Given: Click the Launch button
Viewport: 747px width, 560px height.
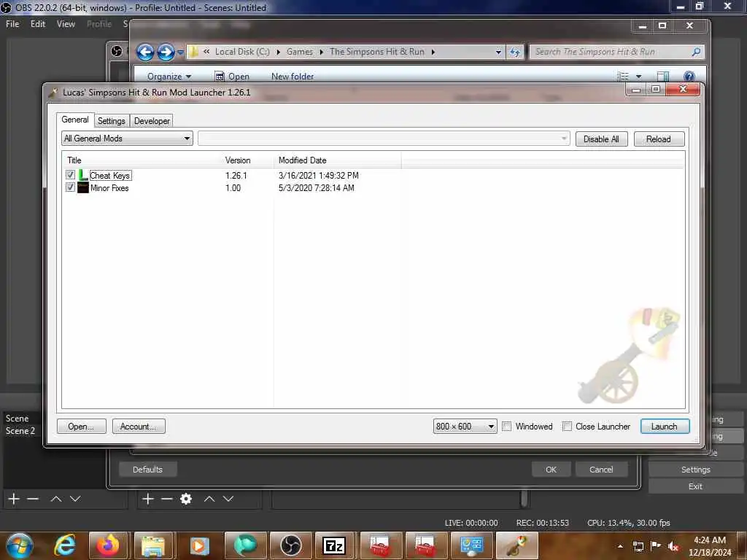Looking at the screenshot, I should pyautogui.click(x=665, y=426).
